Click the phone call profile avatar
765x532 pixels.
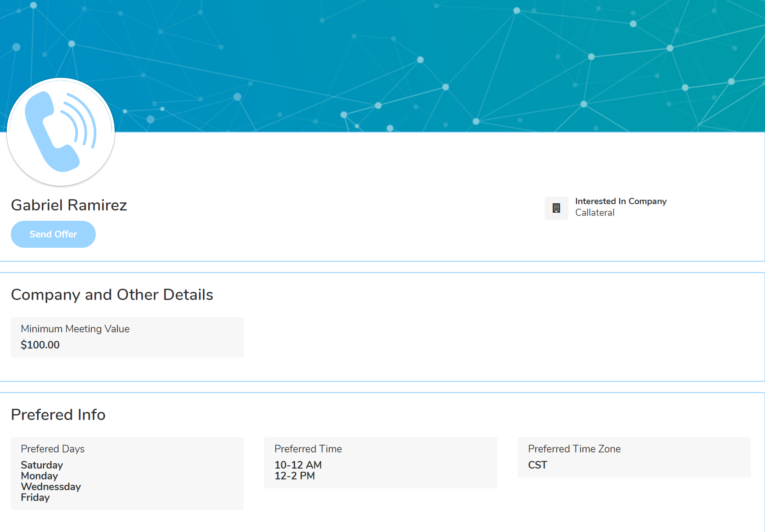click(61, 132)
